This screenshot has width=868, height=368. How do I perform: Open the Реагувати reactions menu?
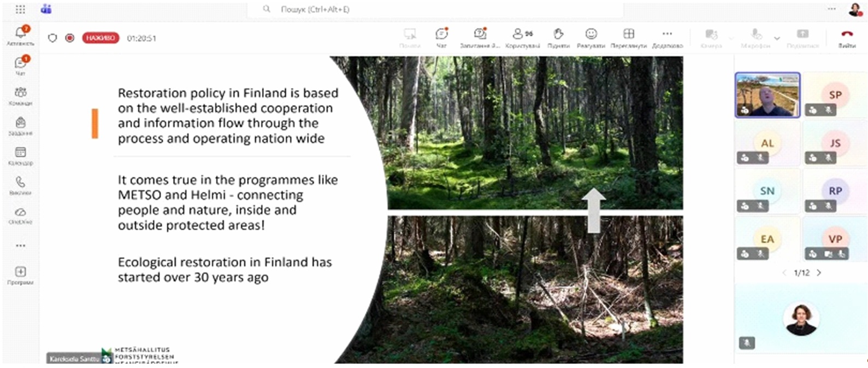coord(591,38)
